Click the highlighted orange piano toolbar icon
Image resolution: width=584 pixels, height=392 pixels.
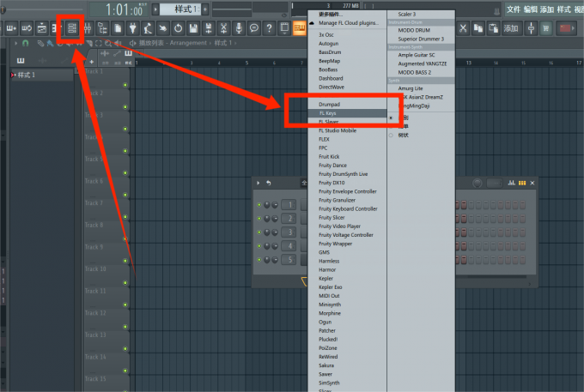(x=300, y=28)
